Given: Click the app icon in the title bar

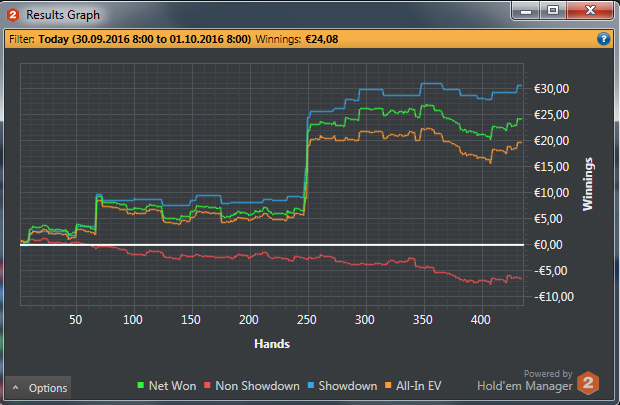Looking at the screenshot, I should pos(12,13).
